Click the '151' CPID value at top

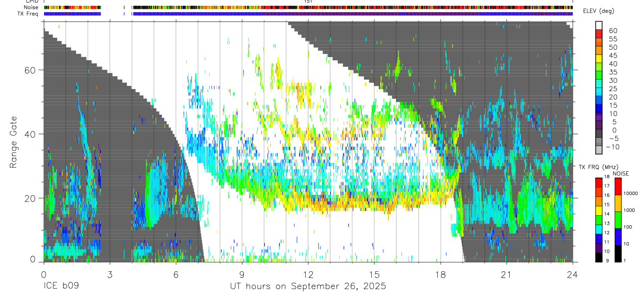tap(308, 2)
